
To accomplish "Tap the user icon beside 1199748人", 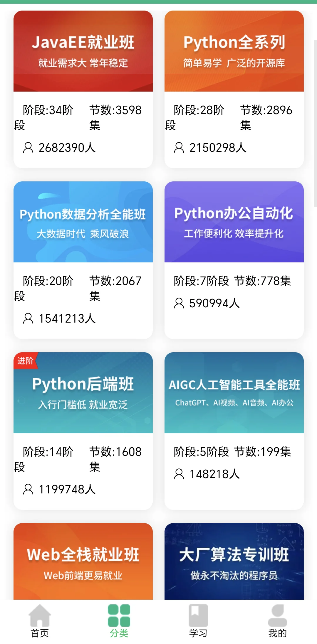I will [x=28, y=489].
